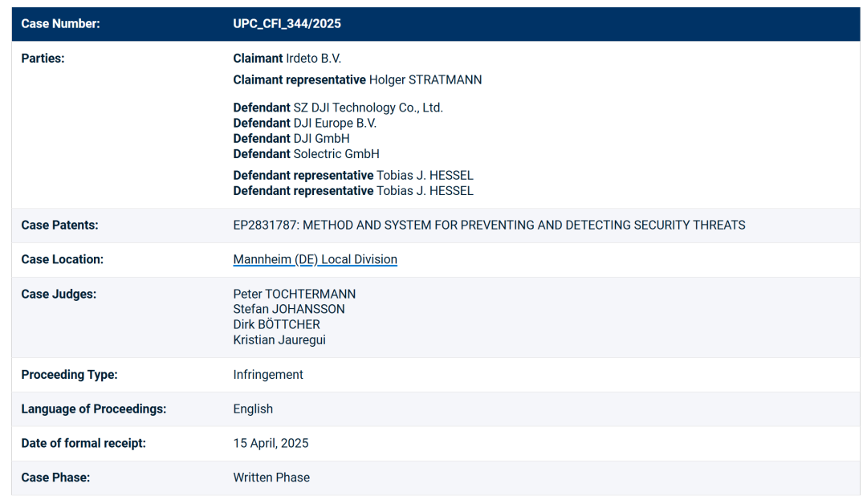Viewport: 867px width, 504px height.
Task: Open the Mannheim (DE) Local Division link
Action: pos(315,259)
